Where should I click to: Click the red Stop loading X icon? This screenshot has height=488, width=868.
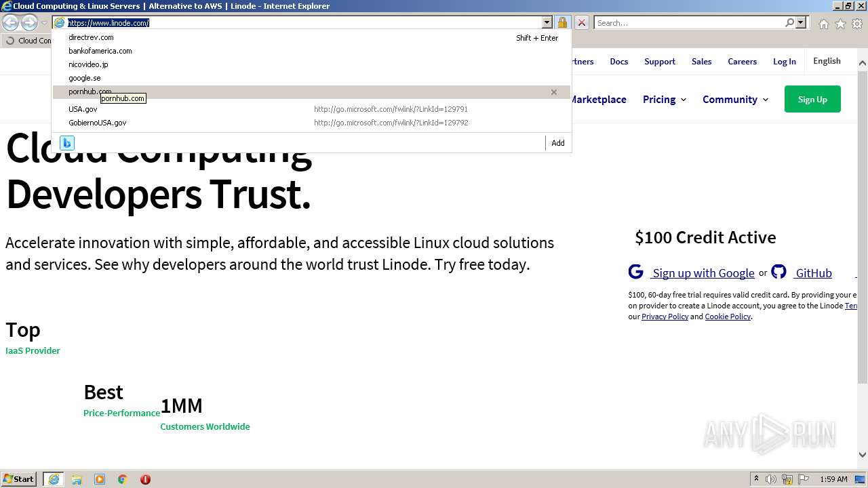[581, 22]
